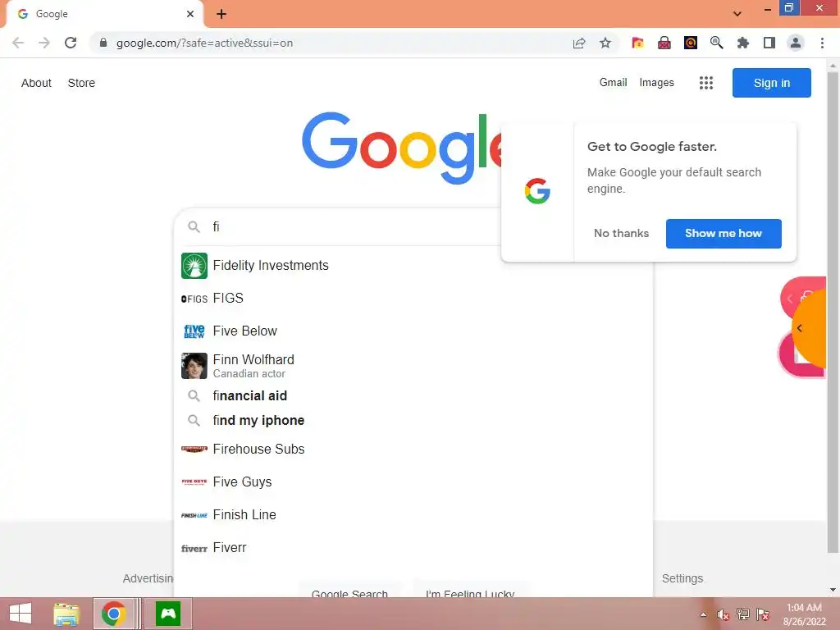Screen dimensions: 840x630
Task: Open the footer Settings link
Action: point(682,578)
